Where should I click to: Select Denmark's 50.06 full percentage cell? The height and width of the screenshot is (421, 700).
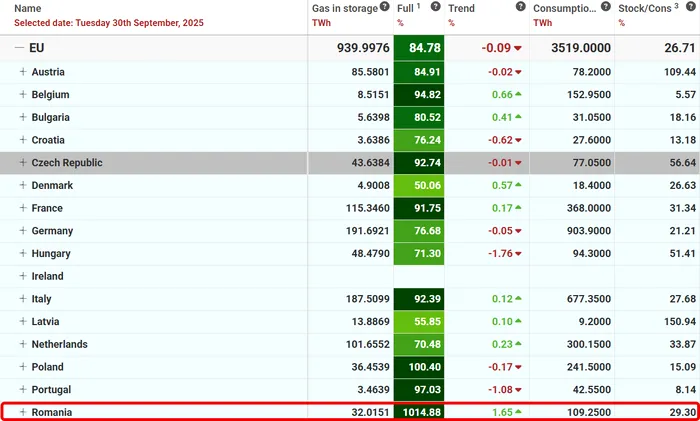[418, 186]
